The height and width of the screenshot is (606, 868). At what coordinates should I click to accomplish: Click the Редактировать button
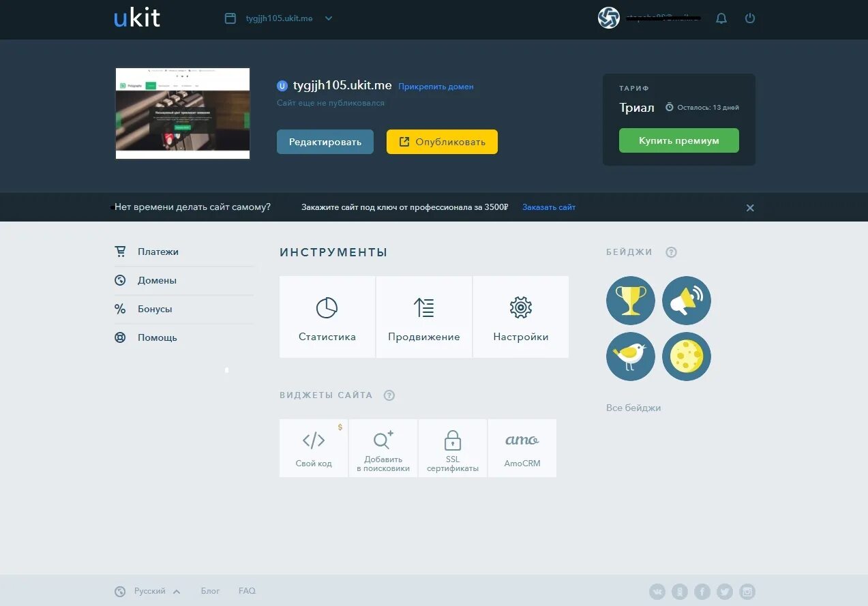pyautogui.click(x=325, y=142)
